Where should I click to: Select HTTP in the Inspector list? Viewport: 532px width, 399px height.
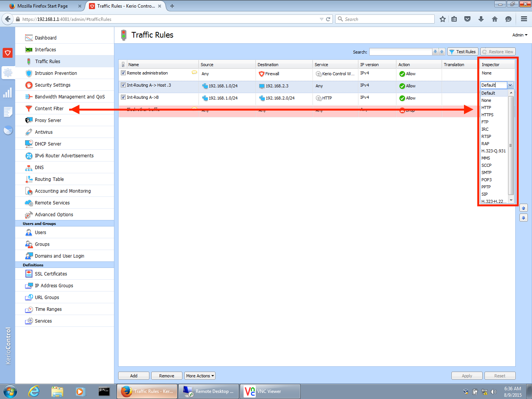[x=494, y=108]
